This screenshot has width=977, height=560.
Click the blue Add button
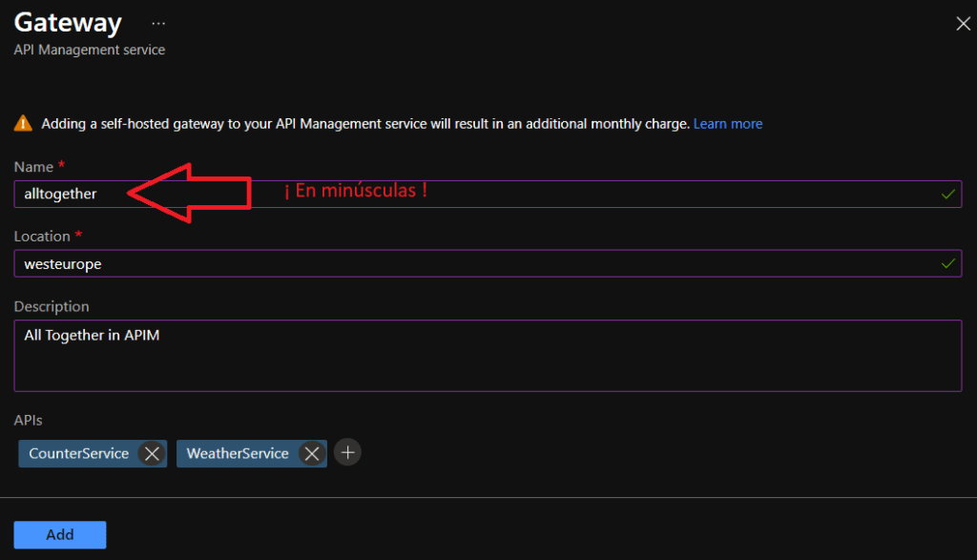point(60,534)
